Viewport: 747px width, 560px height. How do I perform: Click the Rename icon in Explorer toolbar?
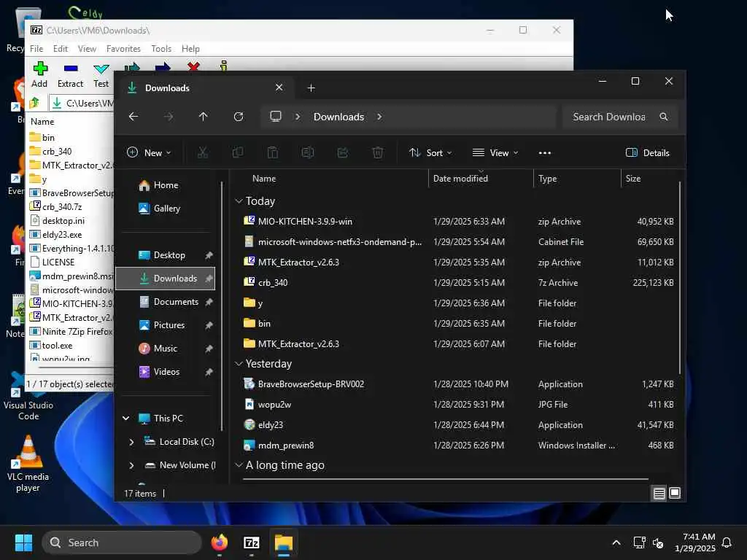[307, 152]
